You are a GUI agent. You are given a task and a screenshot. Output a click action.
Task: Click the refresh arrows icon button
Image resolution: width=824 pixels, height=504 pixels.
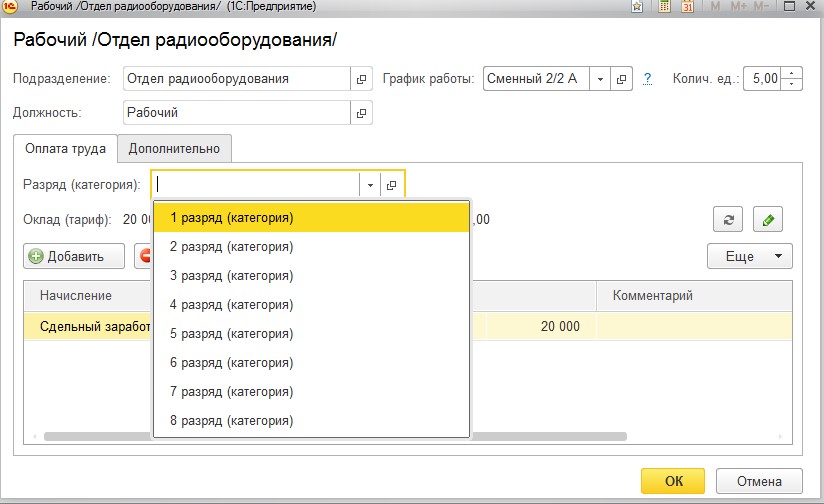[728, 220]
